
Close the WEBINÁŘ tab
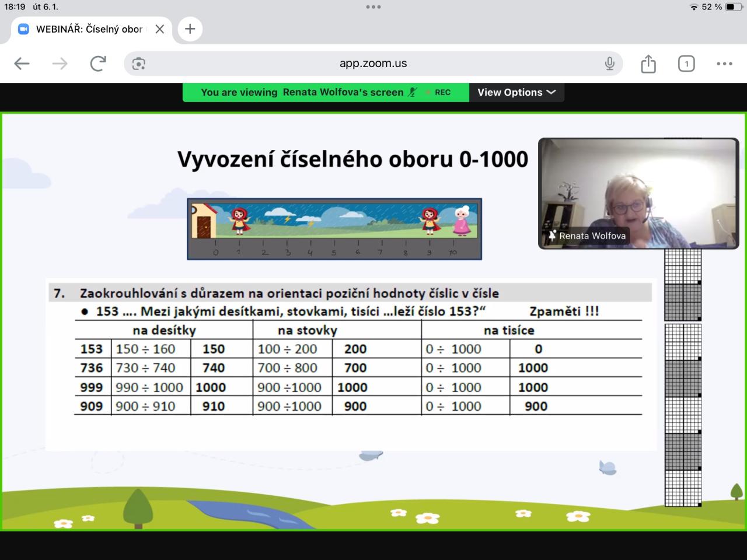(x=159, y=29)
